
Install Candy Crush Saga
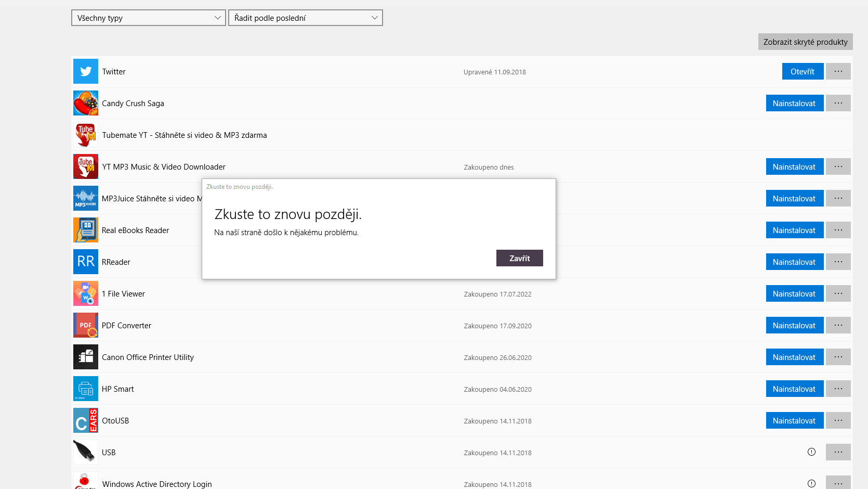click(x=795, y=103)
